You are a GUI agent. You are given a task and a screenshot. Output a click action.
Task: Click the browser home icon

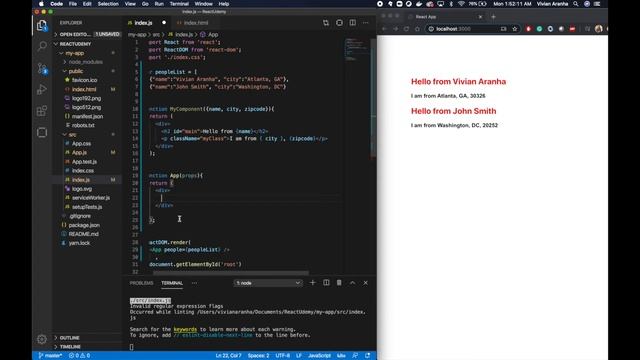(417, 29)
